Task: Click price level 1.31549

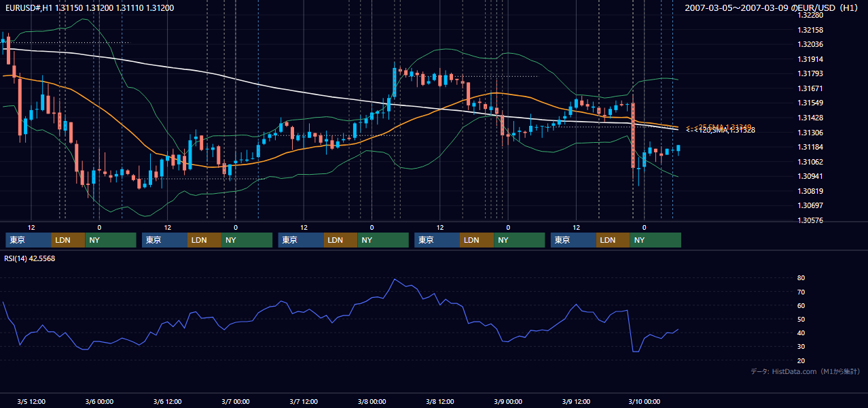Action: (810, 103)
